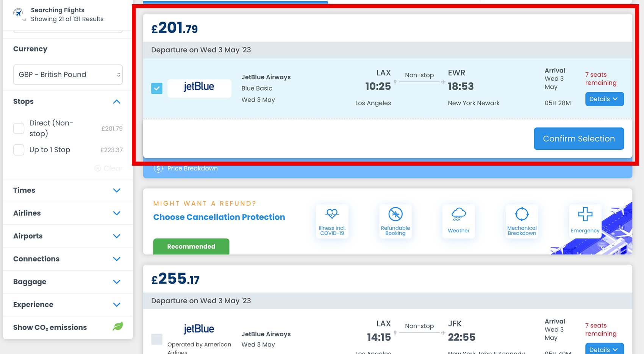This screenshot has width=644, height=354.
Task: Uncheck the selected jetBlue LAX–EWR flight
Action: (157, 88)
